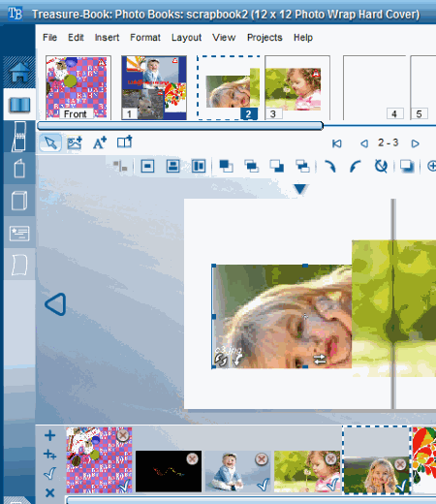Viewport: 436px width, 504px height.
Task: Jump to the first page spread
Action: 337,143
